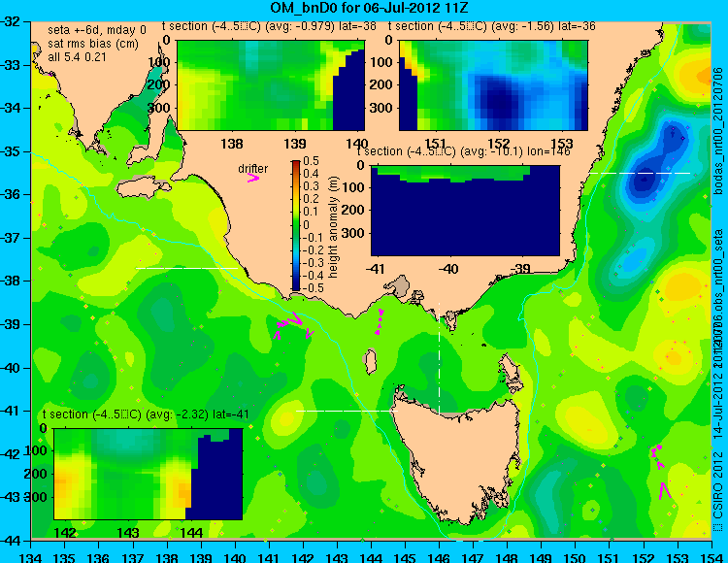Click the white dashed section line at lat -41
The width and height of the screenshot is (728, 563).
[347, 411]
